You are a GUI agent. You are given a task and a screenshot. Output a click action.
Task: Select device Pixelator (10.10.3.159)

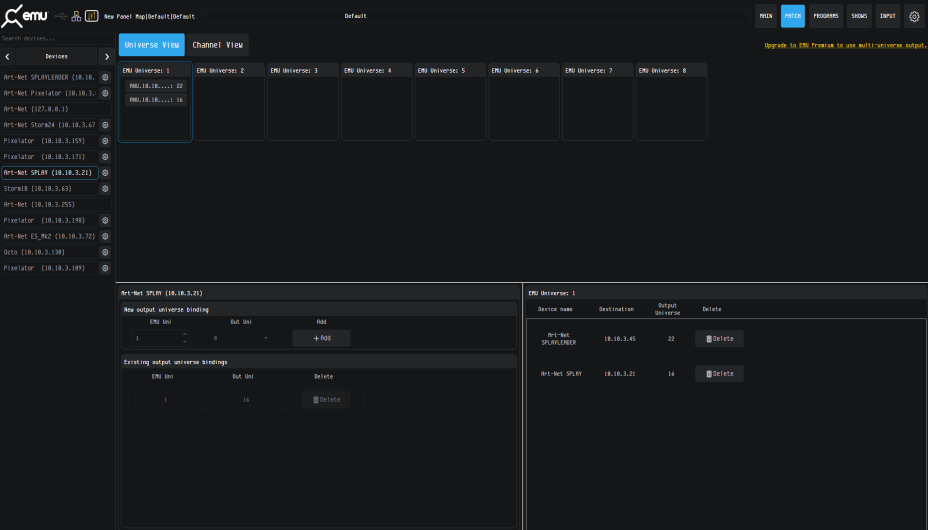[50, 141]
